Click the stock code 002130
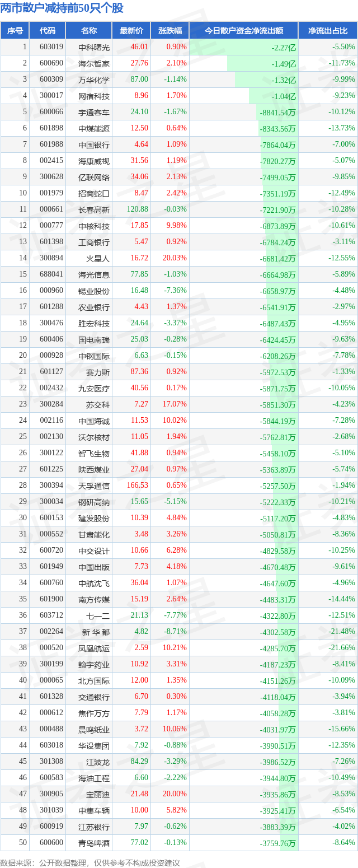This screenshot has height=868, width=358. pos(51,437)
